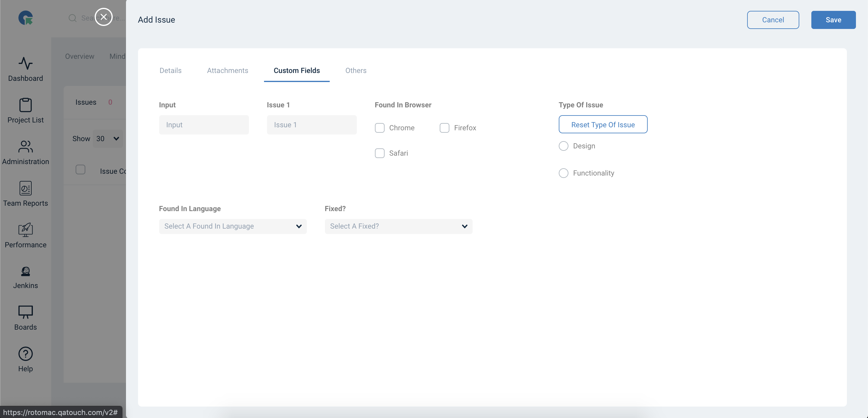
Task: Click the Found In Browser label
Action: click(403, 105)
